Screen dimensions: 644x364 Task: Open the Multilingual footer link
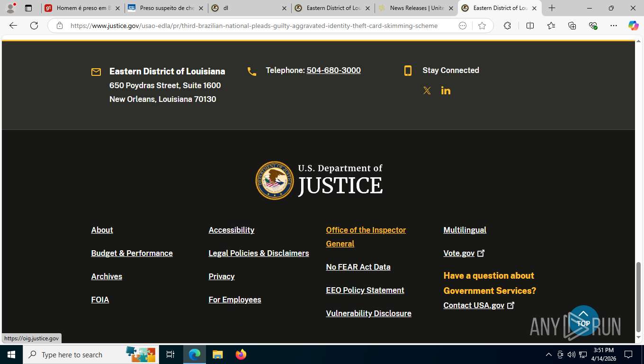[x=465, y=230]
